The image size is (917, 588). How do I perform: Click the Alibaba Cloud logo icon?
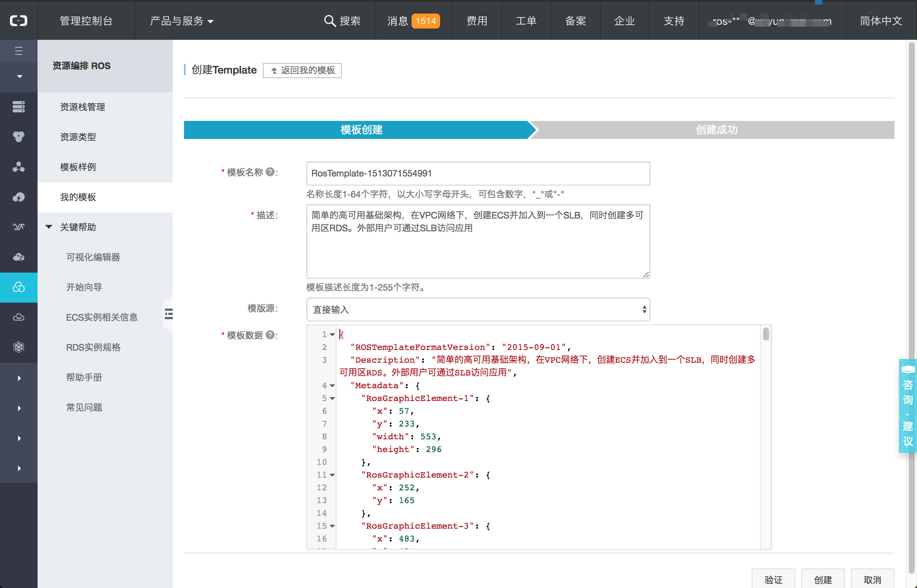coord(18,21)
